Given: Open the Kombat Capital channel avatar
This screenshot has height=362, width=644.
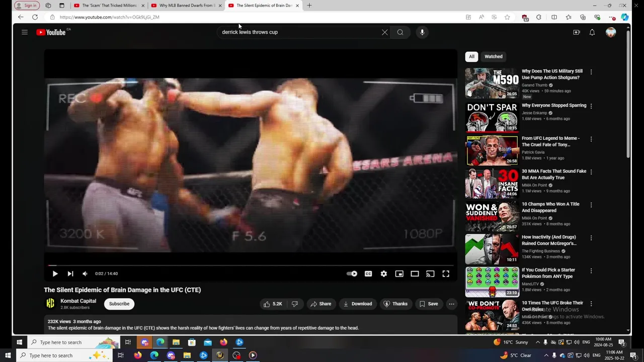Looking at the screenshot, I should (50, 303).
